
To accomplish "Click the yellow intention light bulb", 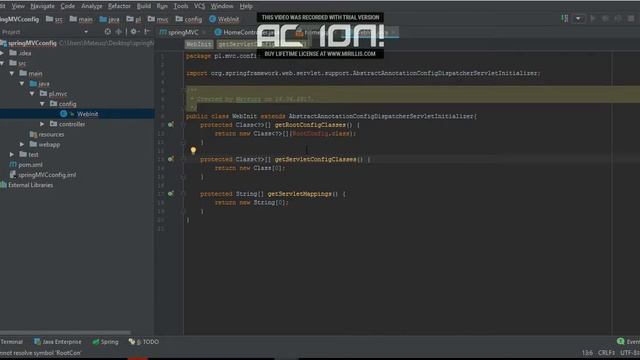I will pos(193,150).
